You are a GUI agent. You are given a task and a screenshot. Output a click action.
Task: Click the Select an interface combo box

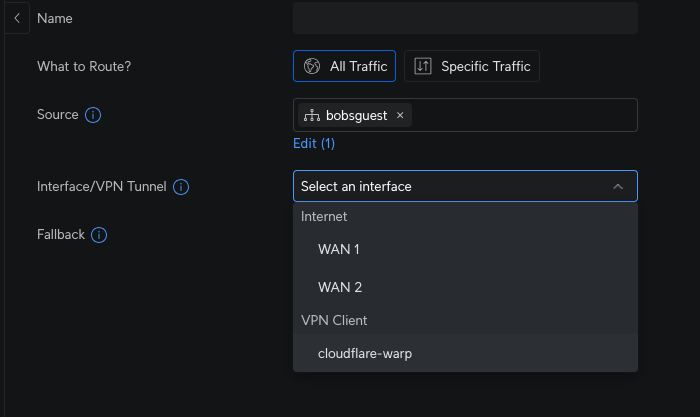(x=465, y=186)
